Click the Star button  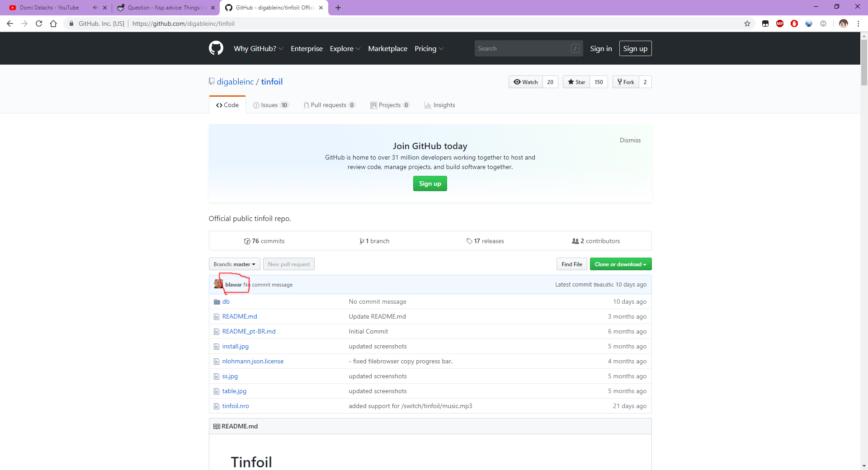pos(576,82)
